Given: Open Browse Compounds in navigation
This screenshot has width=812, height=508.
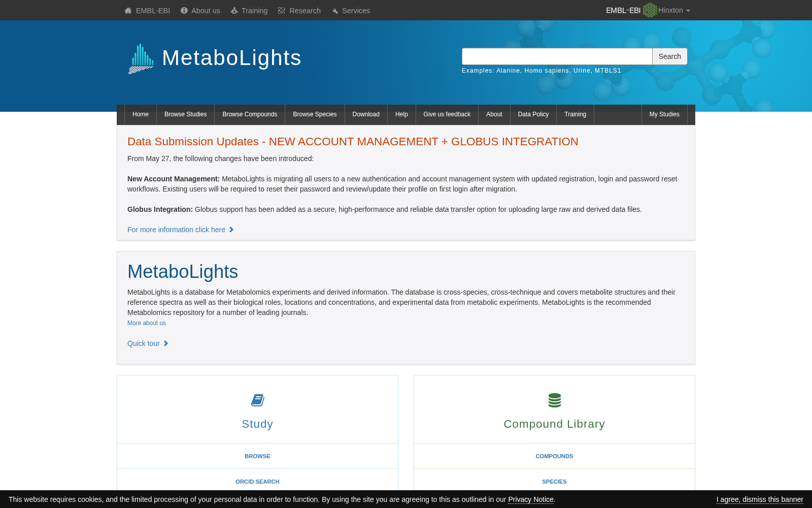Looking at the screenshot, I should [x=250, y=114].
